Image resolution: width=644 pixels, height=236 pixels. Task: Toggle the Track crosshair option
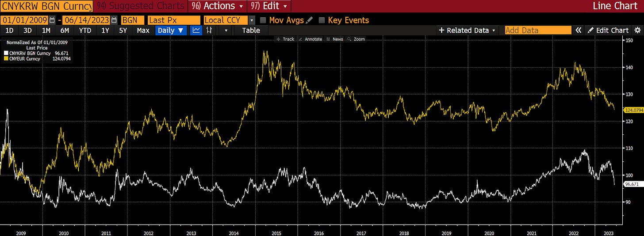[x=285, y=39]
